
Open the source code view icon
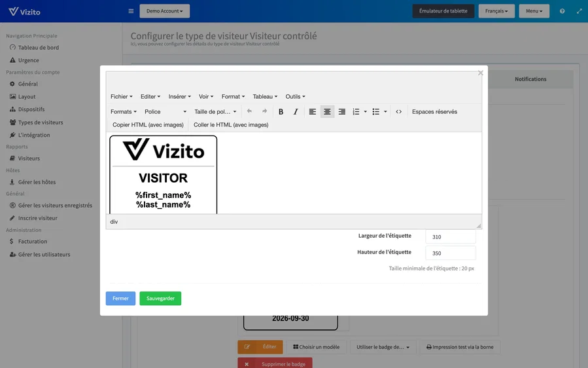(398, 111)
